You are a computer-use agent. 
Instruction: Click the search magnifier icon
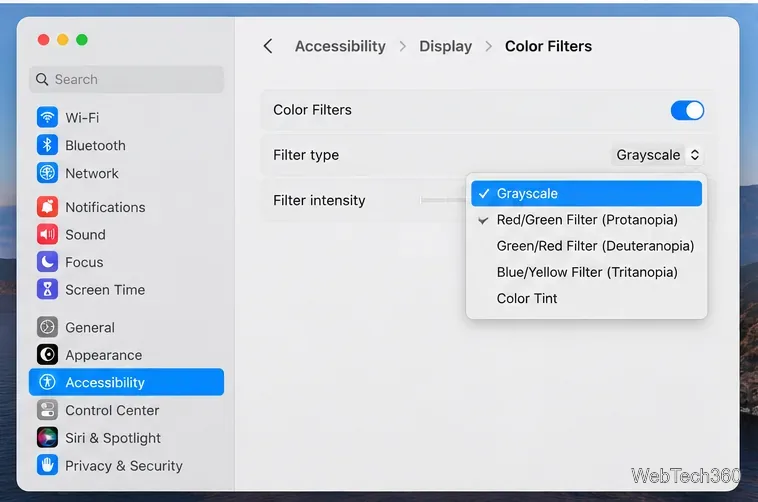(x=42, y=79)
